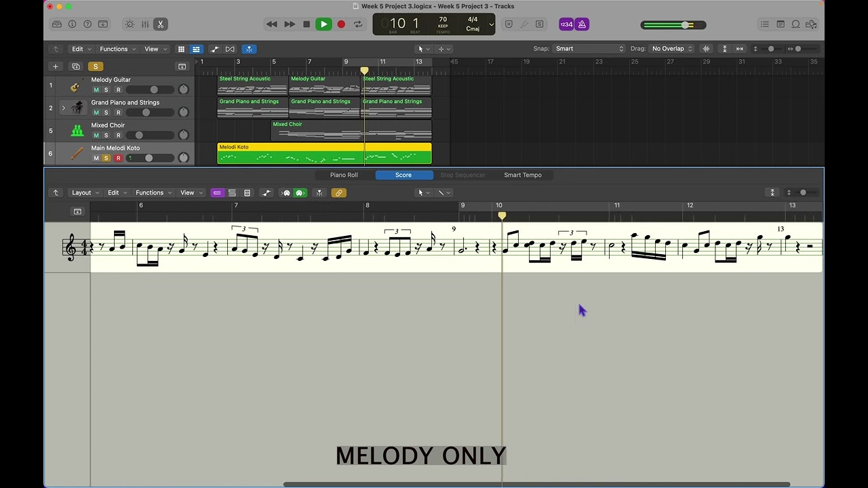868x488 pixels.
Task: Toggle the yellow Link button in Score editor
Action: [338, 193]
